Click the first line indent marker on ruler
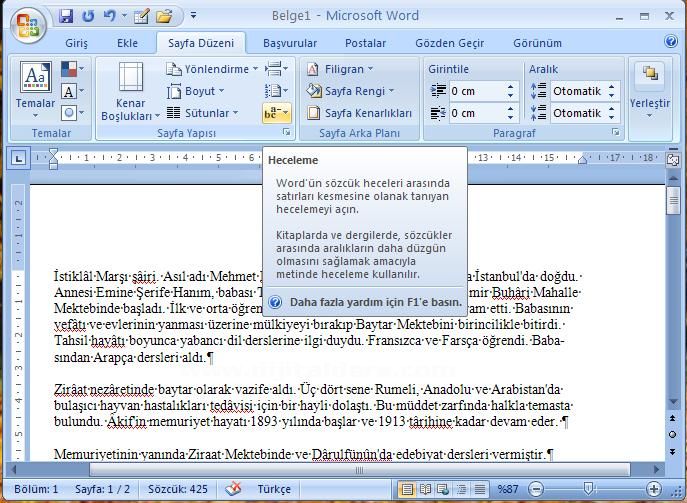Screen dimensions: 687x503 (53, 151)
